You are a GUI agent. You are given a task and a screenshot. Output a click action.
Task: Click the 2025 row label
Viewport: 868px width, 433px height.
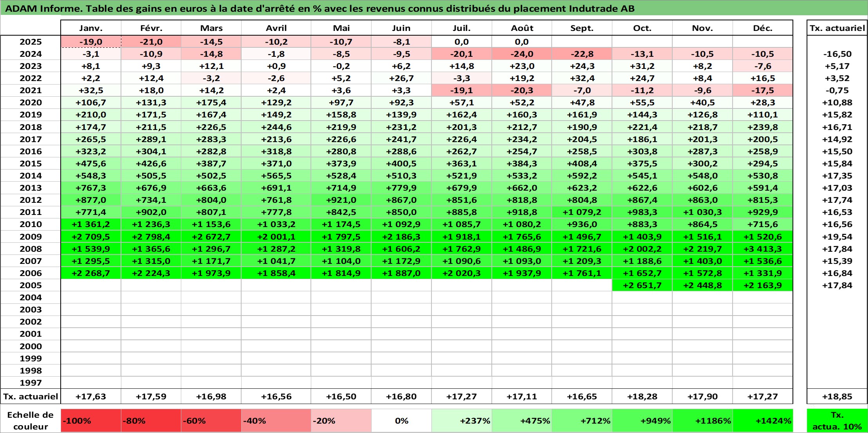coord(31,42)
